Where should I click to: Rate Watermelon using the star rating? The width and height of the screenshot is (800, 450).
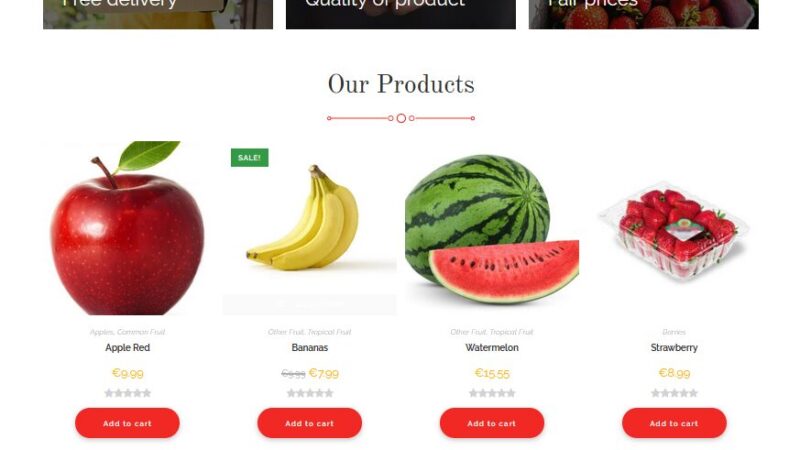(492, 393)
